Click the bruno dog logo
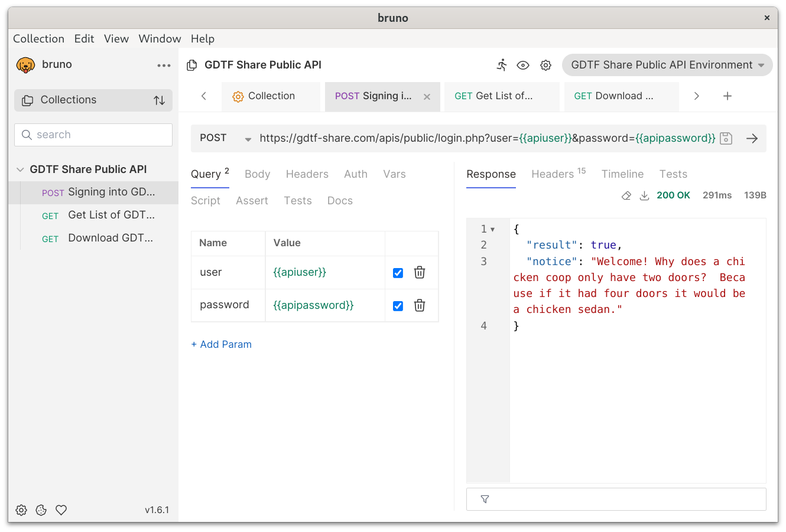The image size is (786, 532). [x=25, y=65]
